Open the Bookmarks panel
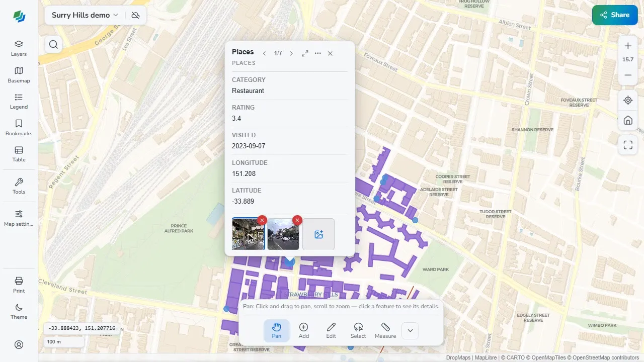Image resolution: width=644 pixels, height=362 pixels. tap(19, 128)
